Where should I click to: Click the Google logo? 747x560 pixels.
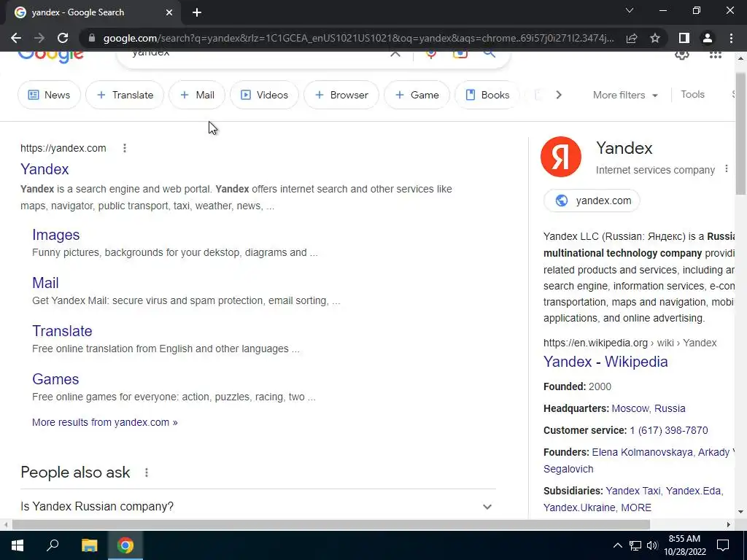coord(51,57)
